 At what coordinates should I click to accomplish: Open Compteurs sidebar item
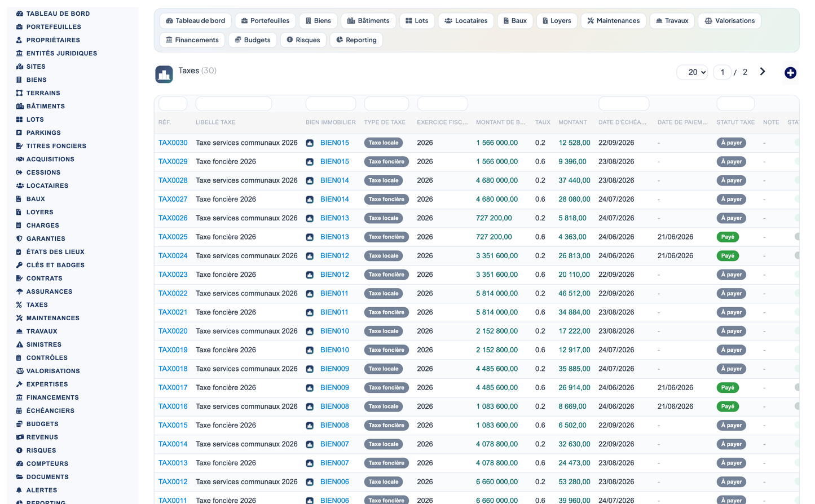tap(42, 464)
